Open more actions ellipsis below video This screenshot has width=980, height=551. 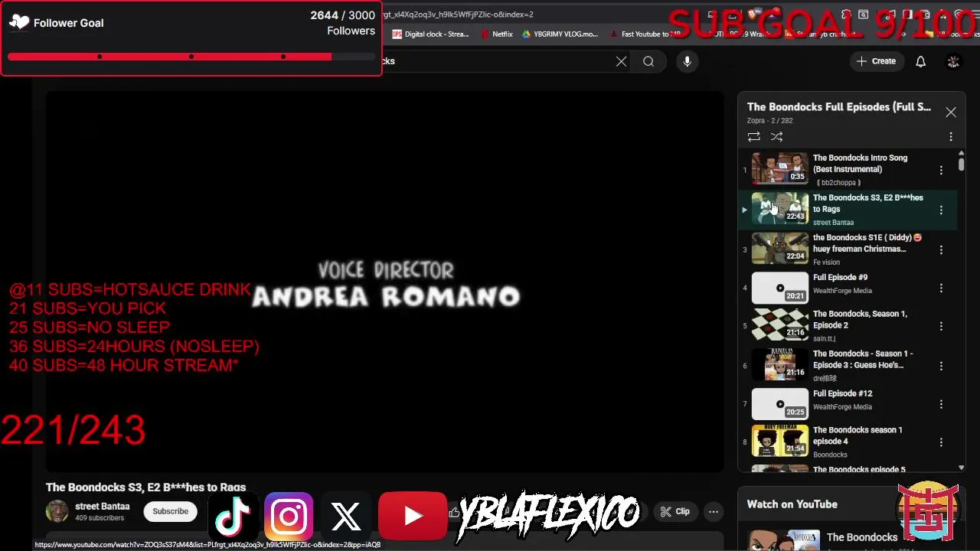714,511
